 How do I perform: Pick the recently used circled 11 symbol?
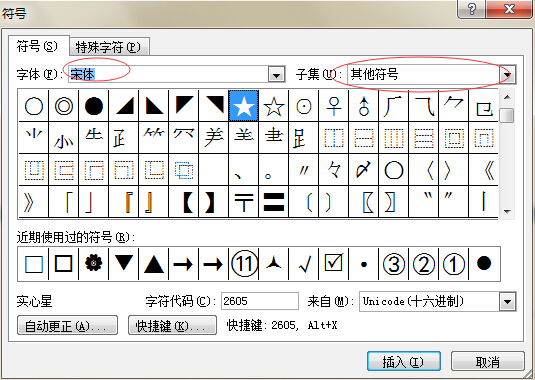coord(244,264)
